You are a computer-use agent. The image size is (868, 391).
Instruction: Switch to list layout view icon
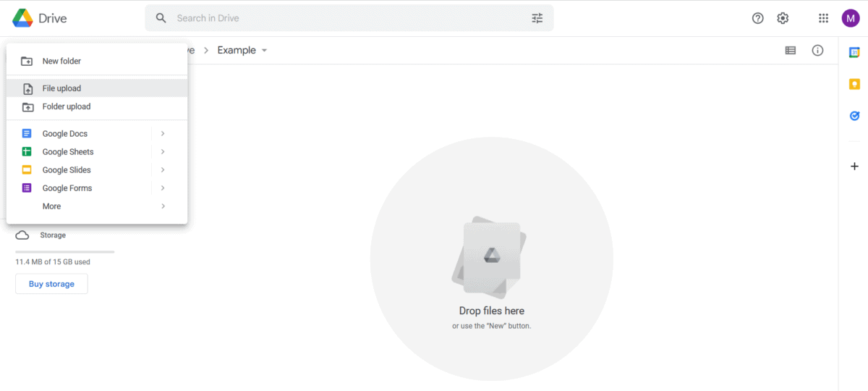[x=791, y=51]
